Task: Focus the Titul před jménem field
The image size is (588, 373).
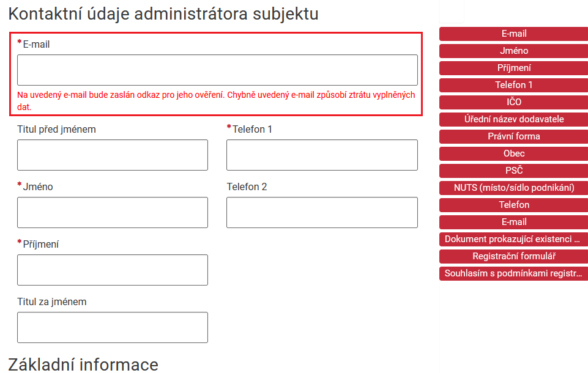Action: [113, 155]
